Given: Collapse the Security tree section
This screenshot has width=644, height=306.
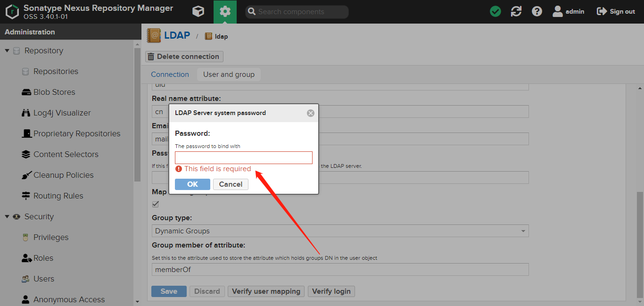Looking at the screenshot, I should tap(7, 216).
